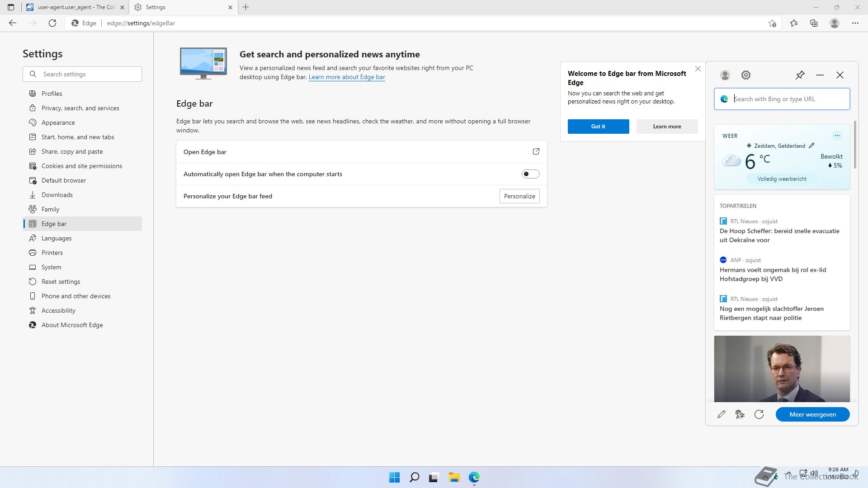
Task: Open feed language translate icon
Action: [740, 414]
